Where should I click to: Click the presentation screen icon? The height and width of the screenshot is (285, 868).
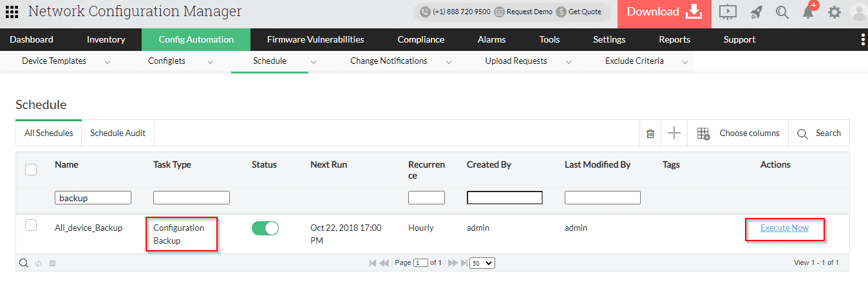[x=728, y=12]
